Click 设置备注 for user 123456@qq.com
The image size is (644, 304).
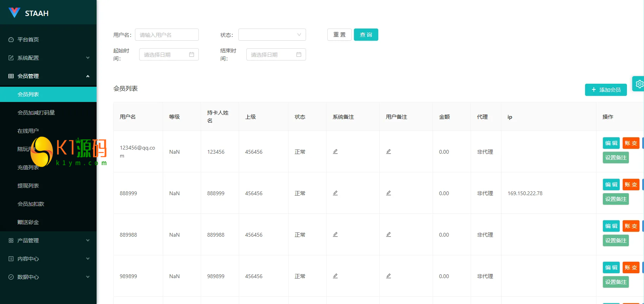(x=616, y=158)
